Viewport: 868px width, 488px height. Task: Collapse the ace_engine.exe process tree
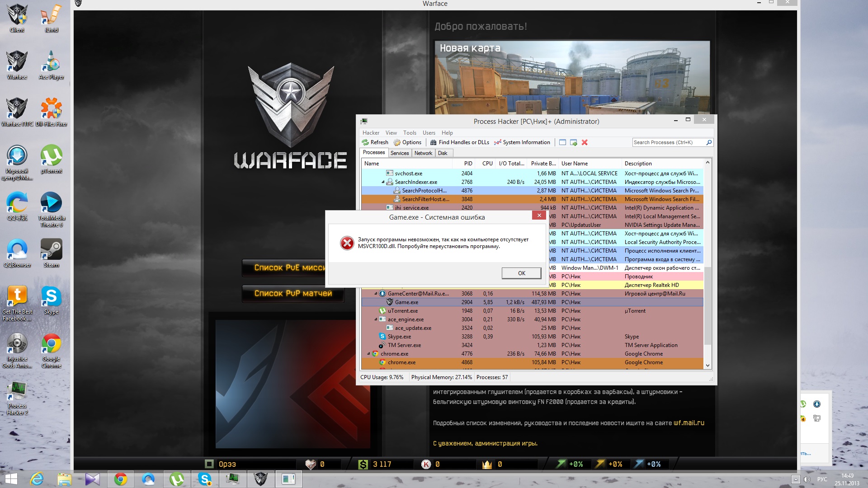tap(376, 319)
